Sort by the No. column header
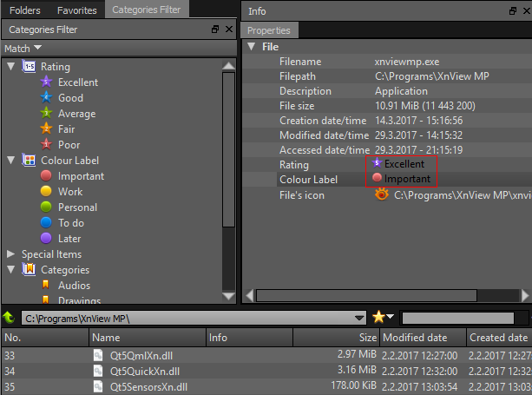Viewport: 532px width, 395px height. coord(45,338)
